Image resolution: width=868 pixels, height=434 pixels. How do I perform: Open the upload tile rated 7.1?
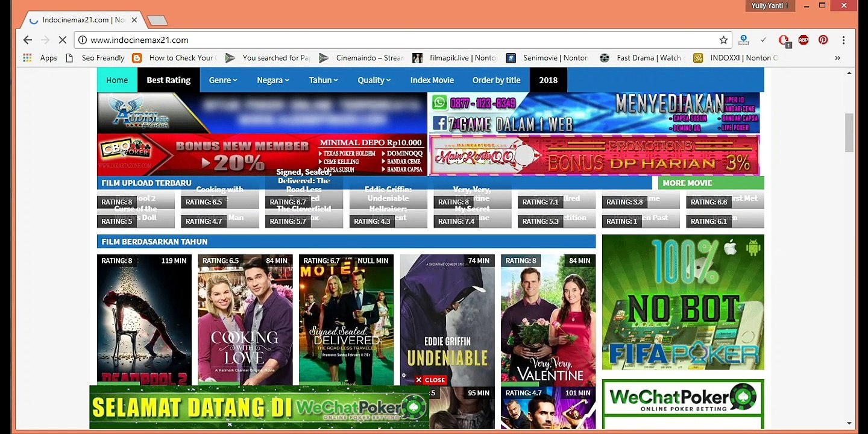tap(556, 200)
